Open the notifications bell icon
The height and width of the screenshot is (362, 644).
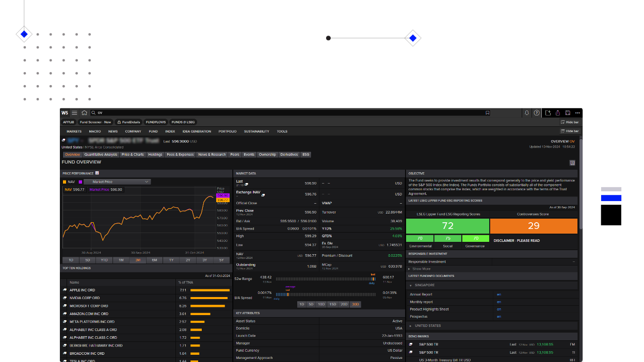coord(527,112)
